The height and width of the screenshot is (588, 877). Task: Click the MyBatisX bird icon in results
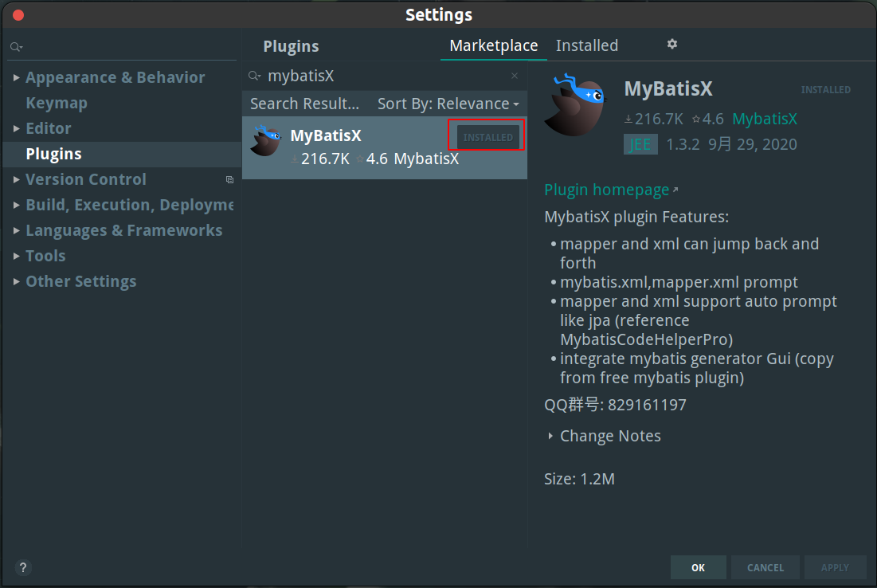pyautogui.click(x=266, y=141)
